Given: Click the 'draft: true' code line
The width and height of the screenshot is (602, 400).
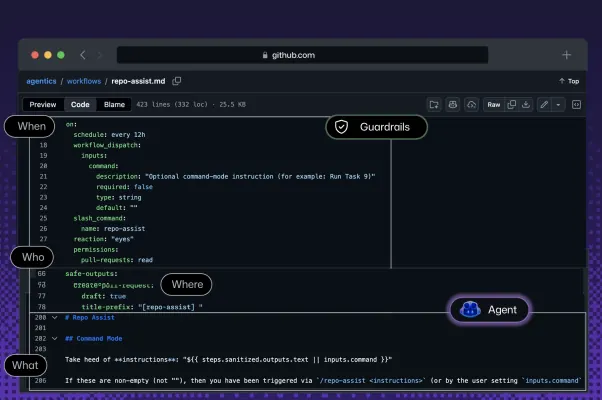Looking at the screenshot, I should tap(104, 296).
